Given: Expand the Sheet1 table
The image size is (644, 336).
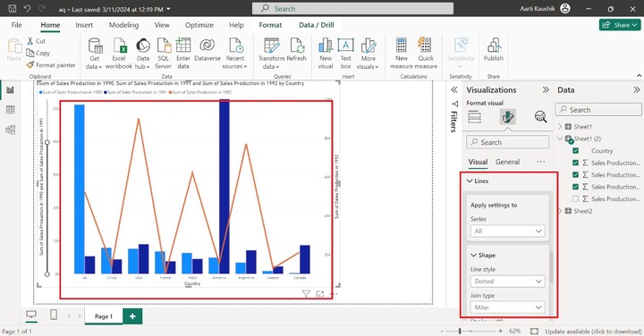Looking at the screenshot, I should coord(560,126).
